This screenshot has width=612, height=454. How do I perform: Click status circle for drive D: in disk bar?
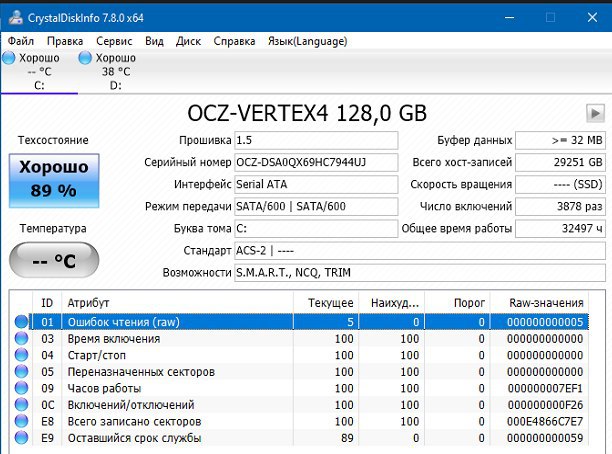click(x=85, y=58)
